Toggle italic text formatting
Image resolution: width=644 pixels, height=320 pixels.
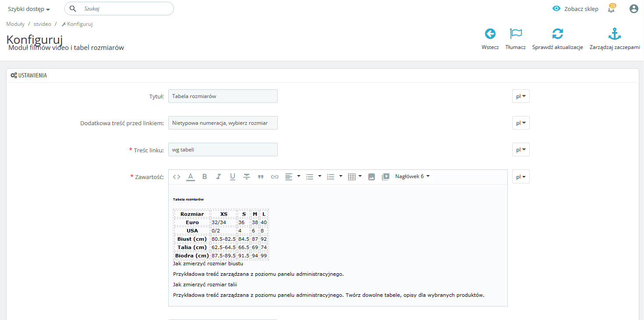click(219, 177)
